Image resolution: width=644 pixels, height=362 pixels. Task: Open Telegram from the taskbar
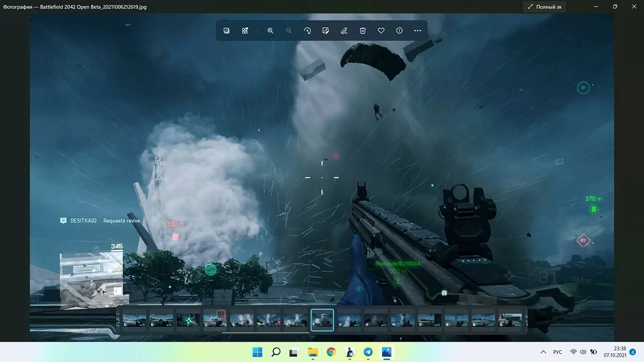pos(368,352)
